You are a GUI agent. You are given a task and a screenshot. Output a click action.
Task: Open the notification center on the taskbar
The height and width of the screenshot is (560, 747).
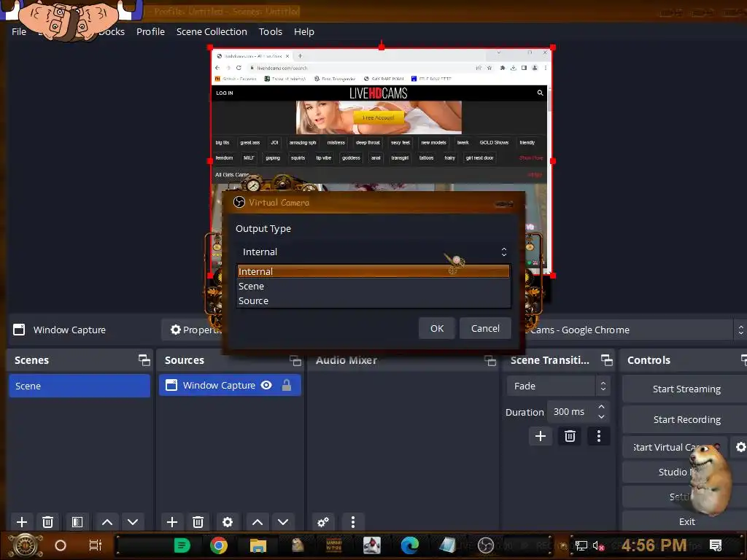[x=716, y=545]
